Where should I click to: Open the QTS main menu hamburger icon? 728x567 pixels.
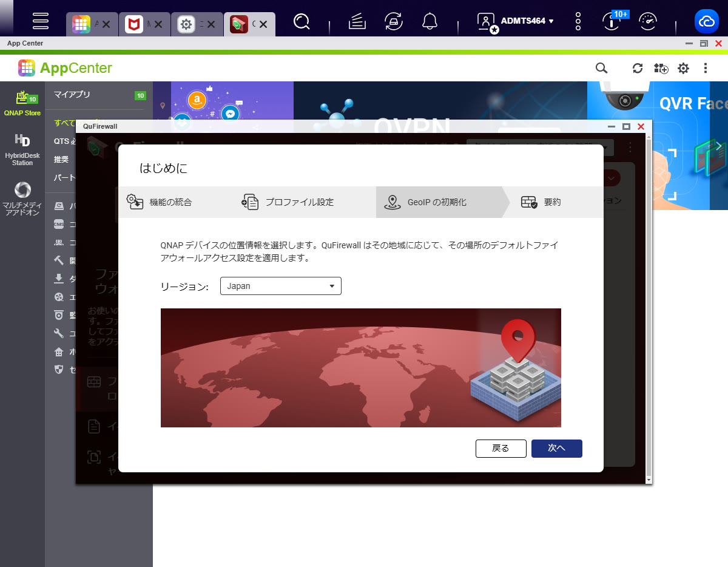(41, 22)
